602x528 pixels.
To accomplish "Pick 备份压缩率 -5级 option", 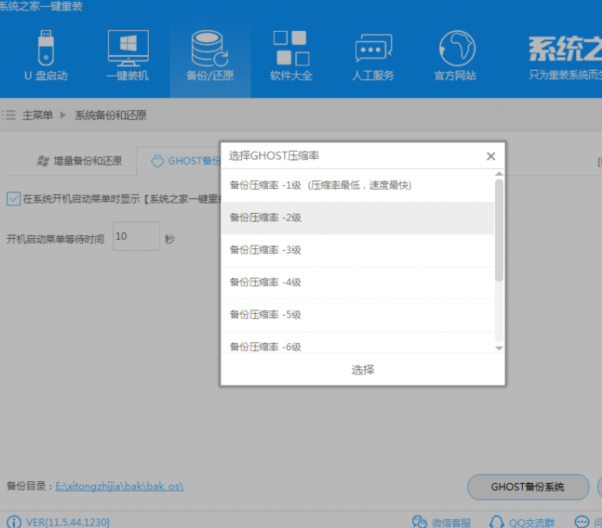I will (266, 314).
